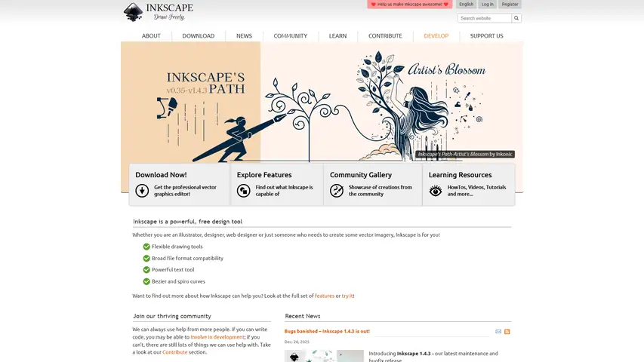Click the Search website input field
This screenshot has height=362, width=644.
click(x=485, y=18)
